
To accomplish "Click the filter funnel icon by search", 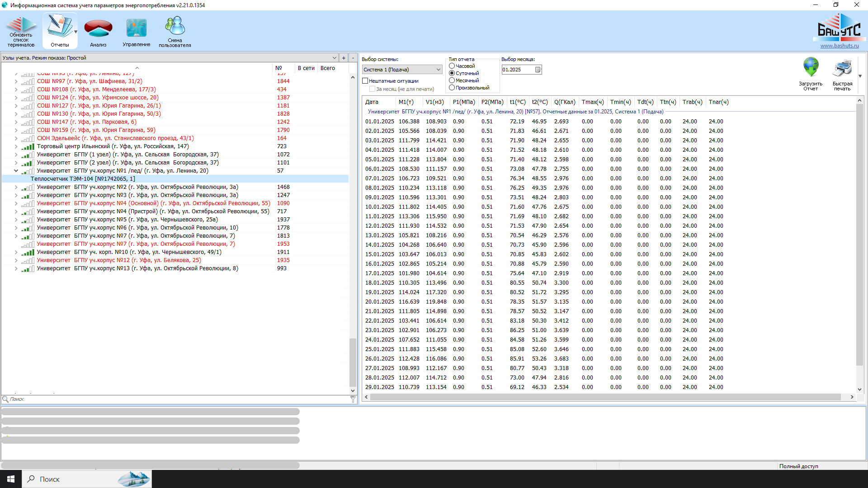I will click(x=353, y=399).
